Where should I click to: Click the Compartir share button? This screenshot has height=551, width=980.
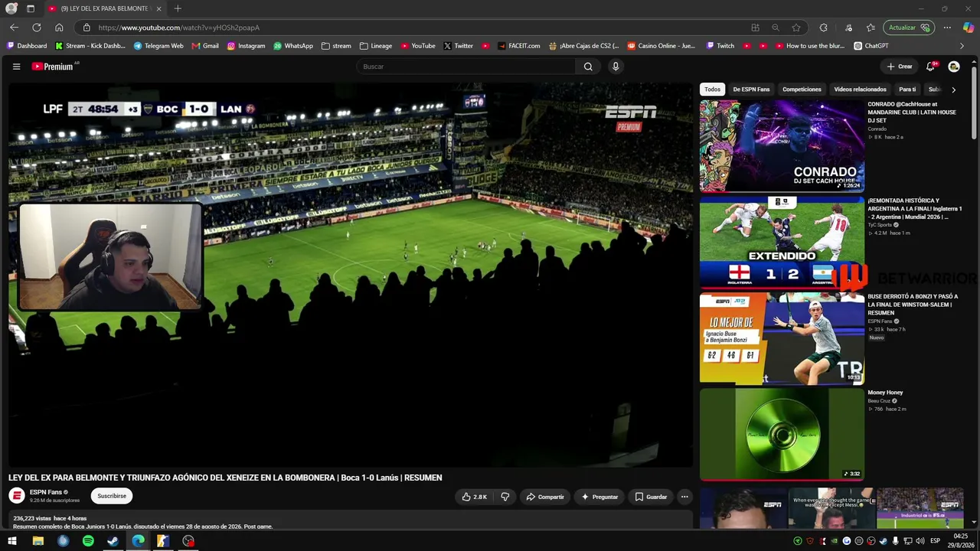click(545, 497)
